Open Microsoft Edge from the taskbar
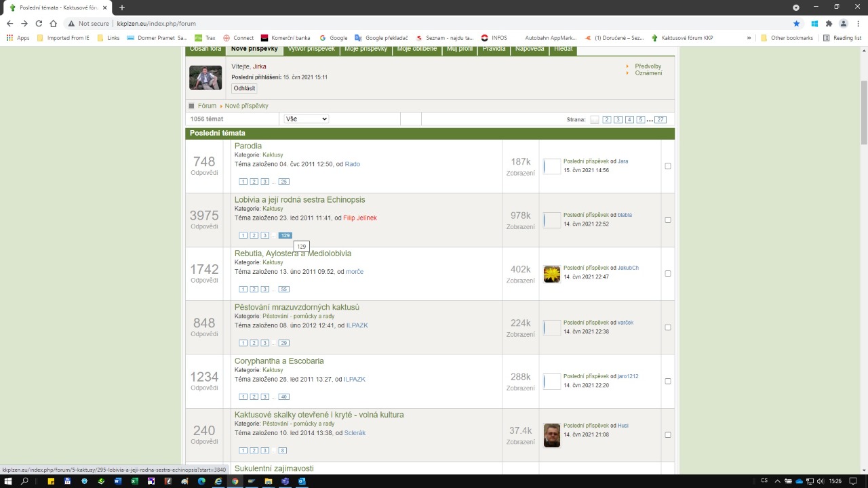Viewport: 868px width, 488px height. tap(201, 481)
